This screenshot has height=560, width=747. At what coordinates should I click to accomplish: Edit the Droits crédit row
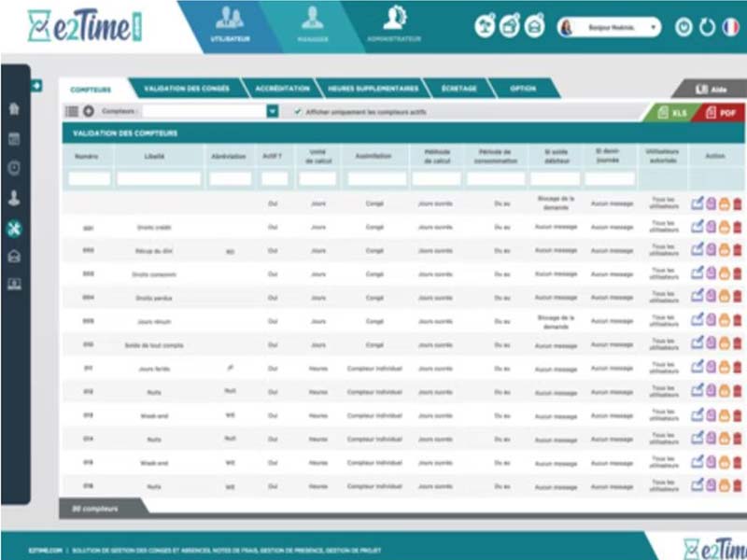[x=697, y=227]
